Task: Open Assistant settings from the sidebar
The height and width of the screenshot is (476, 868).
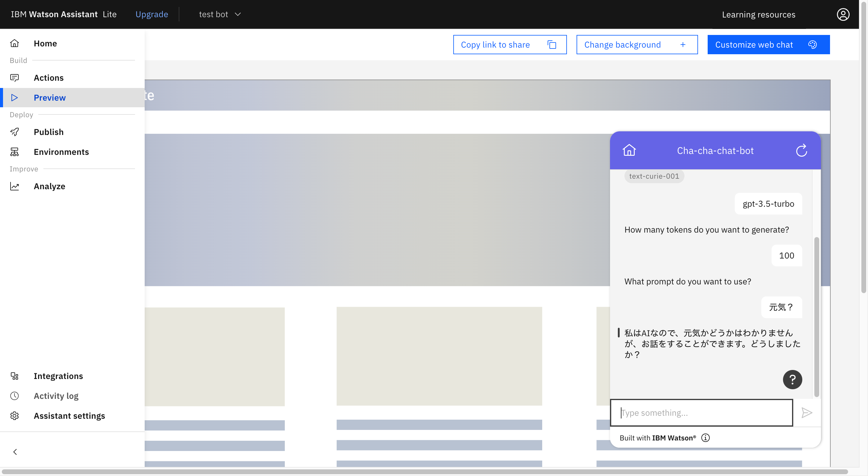Action: [x=69, y=416]
